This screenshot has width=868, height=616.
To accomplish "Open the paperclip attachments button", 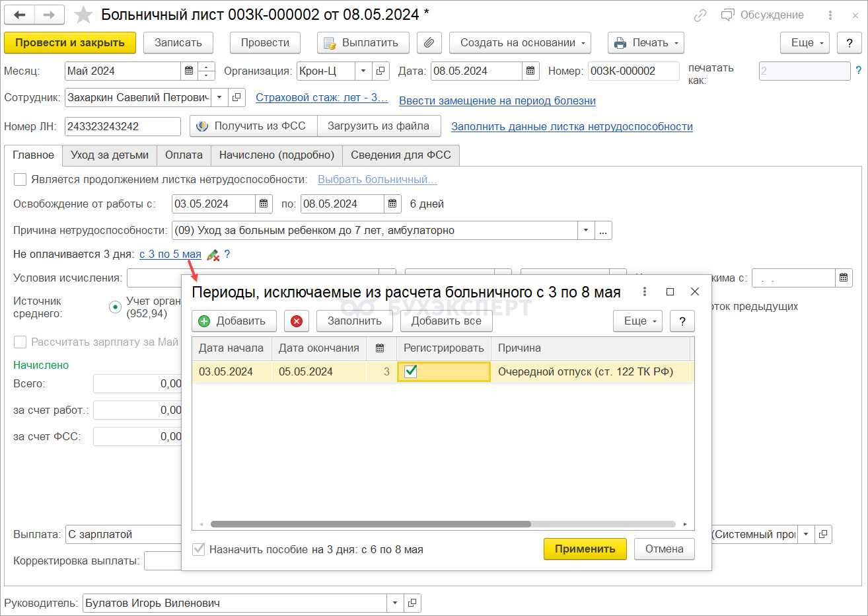I will (429, 43).
